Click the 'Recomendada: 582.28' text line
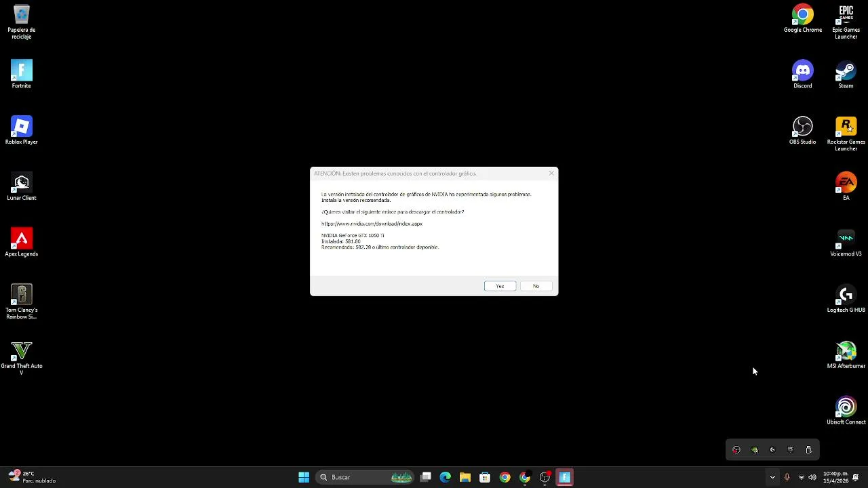Screen dimensions: 868x488 (380, 247)
